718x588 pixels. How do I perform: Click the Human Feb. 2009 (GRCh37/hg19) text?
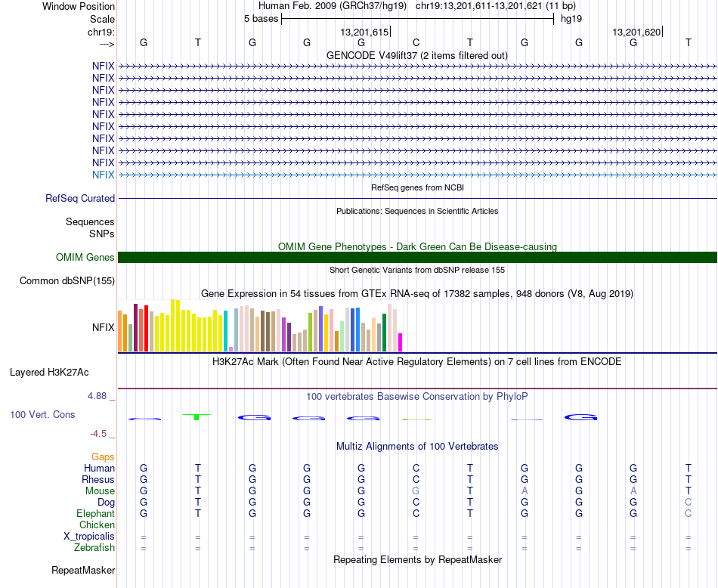point(333,6)
